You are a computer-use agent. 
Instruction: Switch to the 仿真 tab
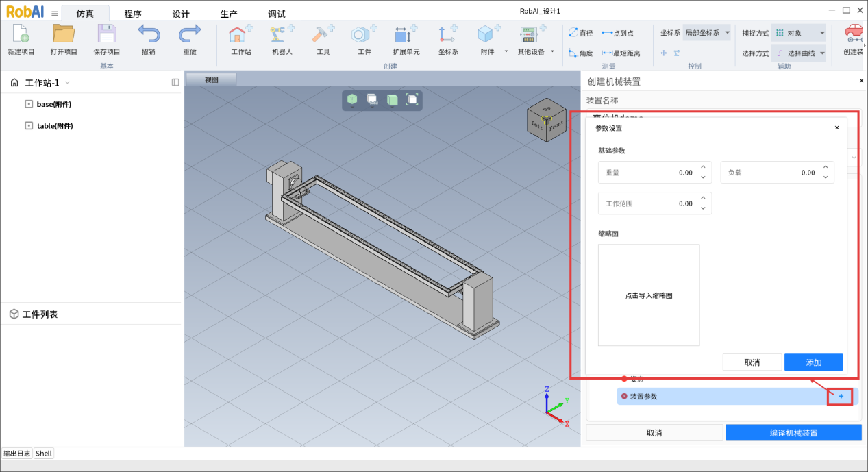tap(86, 14)
